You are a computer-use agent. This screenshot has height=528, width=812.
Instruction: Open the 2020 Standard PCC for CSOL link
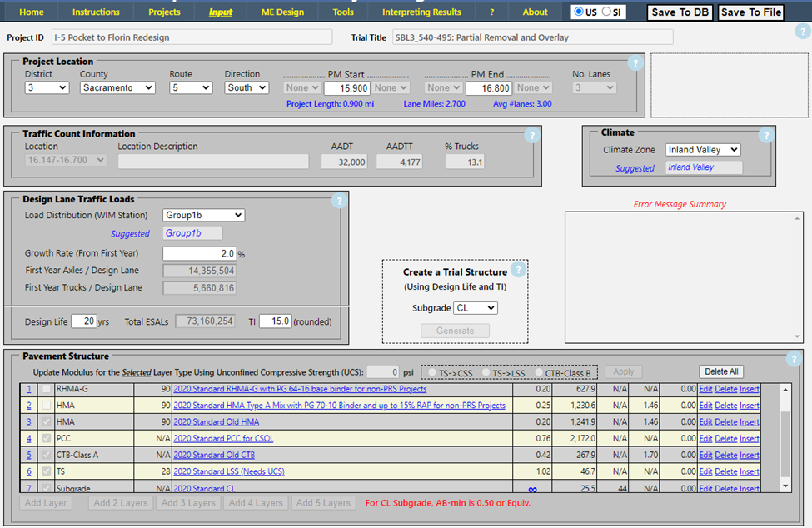click(x=223, y=439)
